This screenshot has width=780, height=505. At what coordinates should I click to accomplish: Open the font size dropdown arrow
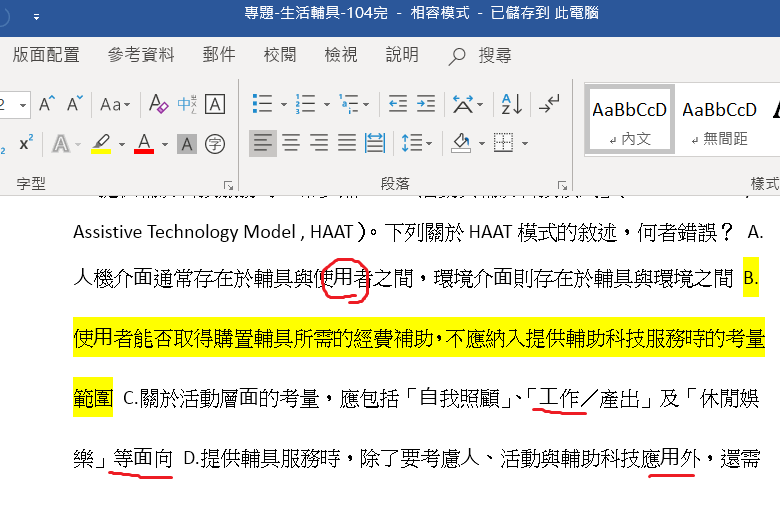click(23, 105)
